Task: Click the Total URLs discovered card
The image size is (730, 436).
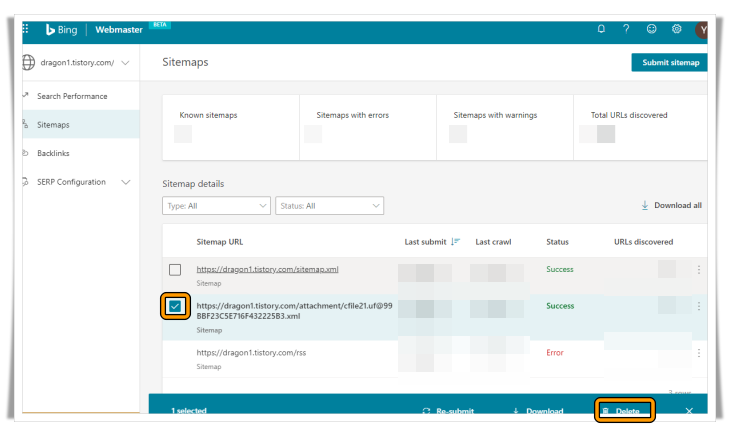Action: (641, 128)
